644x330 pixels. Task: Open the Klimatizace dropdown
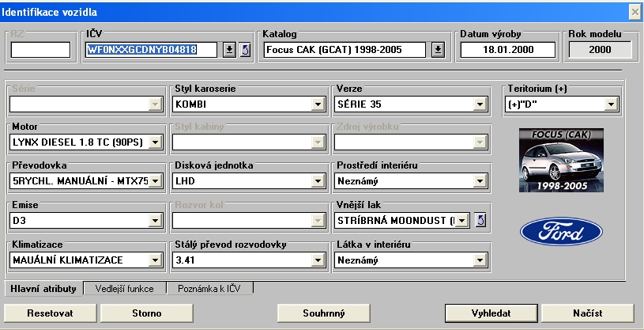pos(155,260)
